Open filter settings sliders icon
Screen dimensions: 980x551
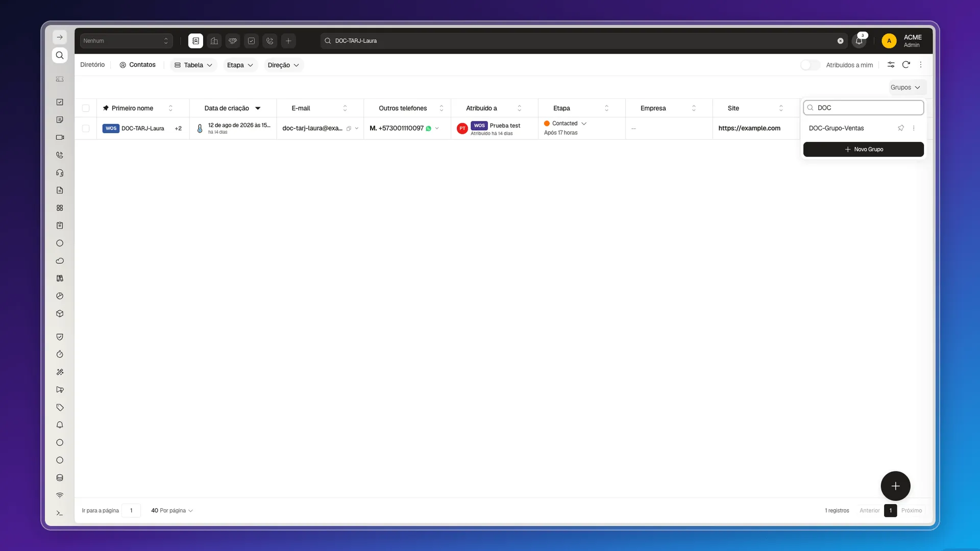click(x=891, y=65)
